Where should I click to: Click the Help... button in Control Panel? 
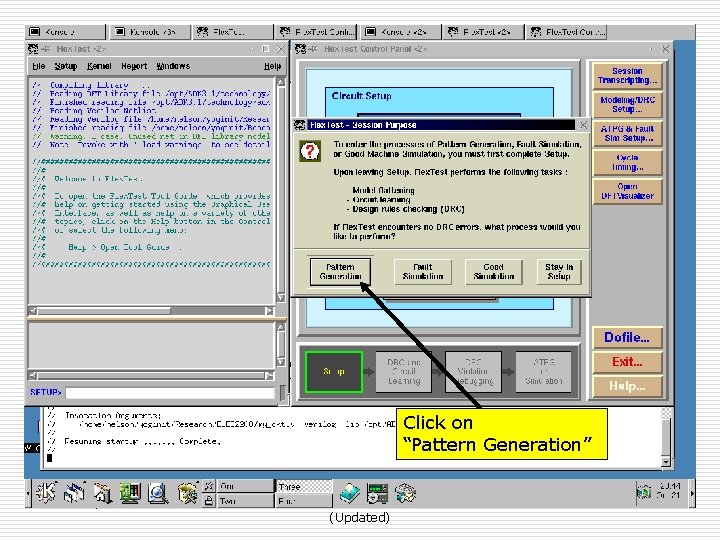(x=627, y=387)
